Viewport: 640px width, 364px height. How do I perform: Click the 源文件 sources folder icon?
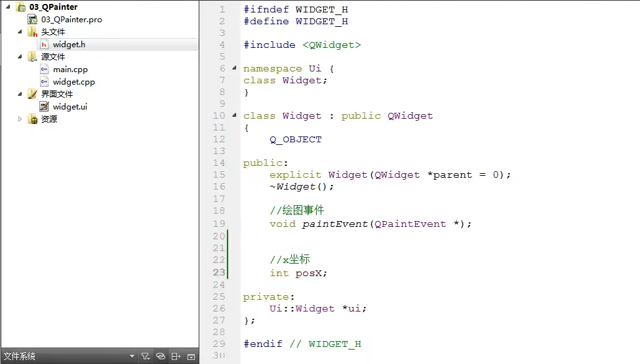point(33,56)
